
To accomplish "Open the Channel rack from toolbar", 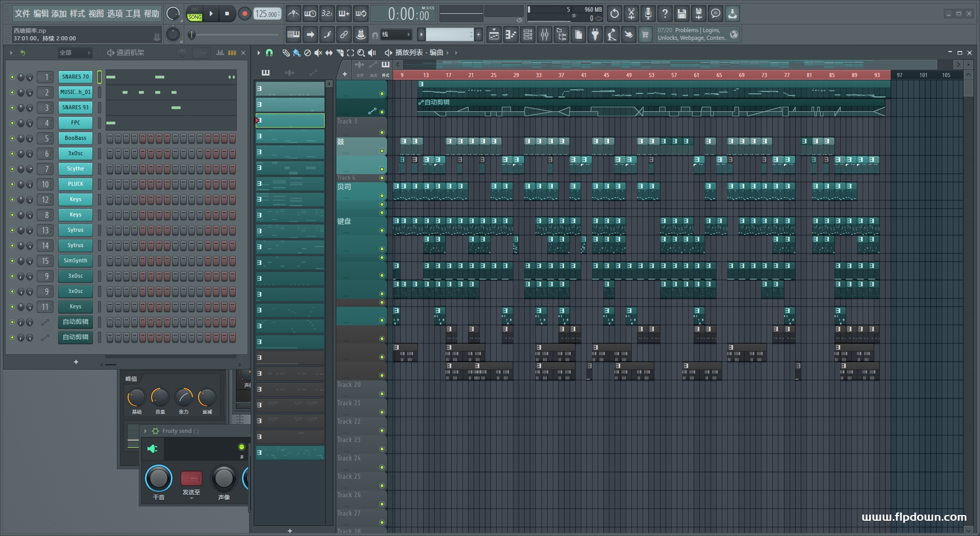I will [x=528, y=35].
